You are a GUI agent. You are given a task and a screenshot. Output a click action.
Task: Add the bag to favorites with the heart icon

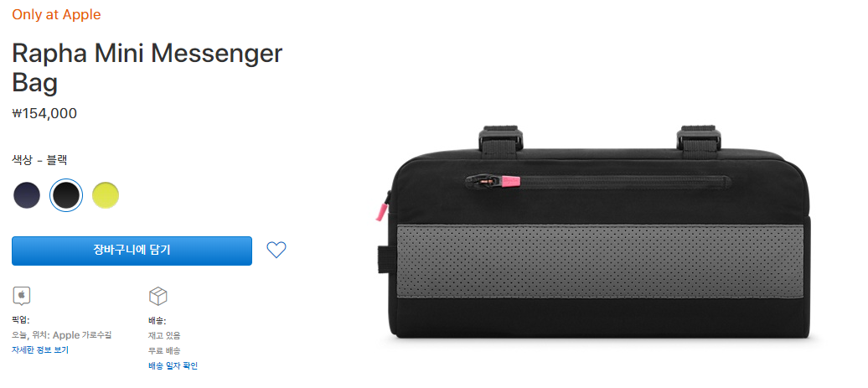click(276, 251)
